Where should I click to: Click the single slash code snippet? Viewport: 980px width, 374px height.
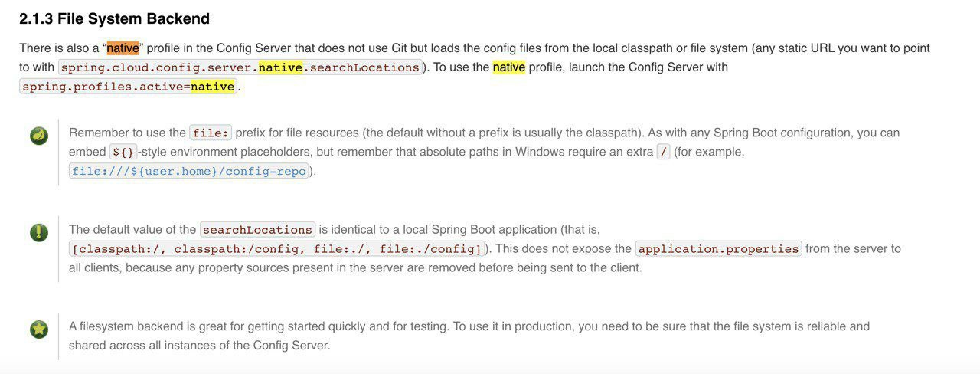663,152
